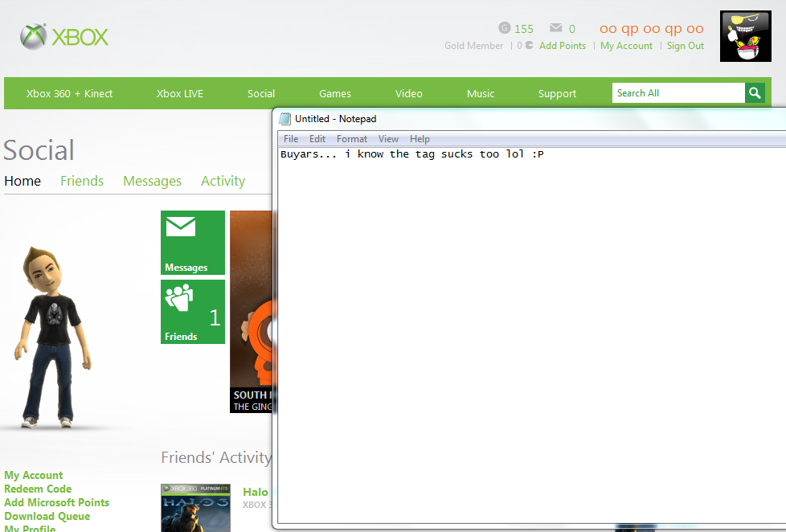
Task: Click the Gold Member label
Action: click(x=473, y=46)
